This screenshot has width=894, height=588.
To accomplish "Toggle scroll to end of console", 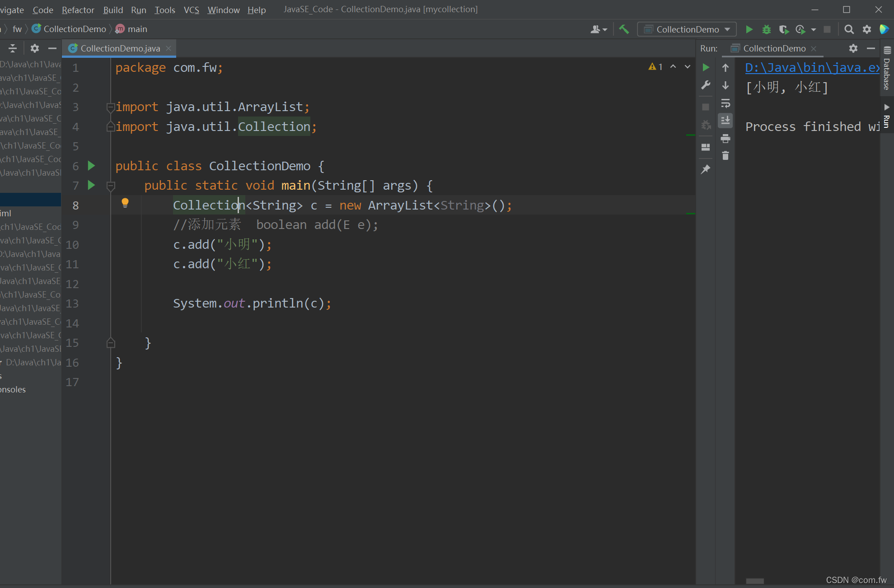I will [x=725, y=121].
